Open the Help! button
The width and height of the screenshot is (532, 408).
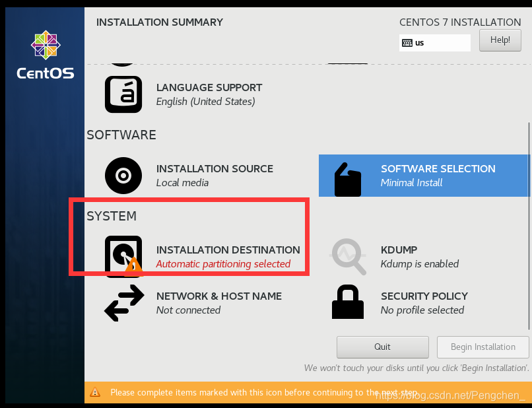(500, 40)
